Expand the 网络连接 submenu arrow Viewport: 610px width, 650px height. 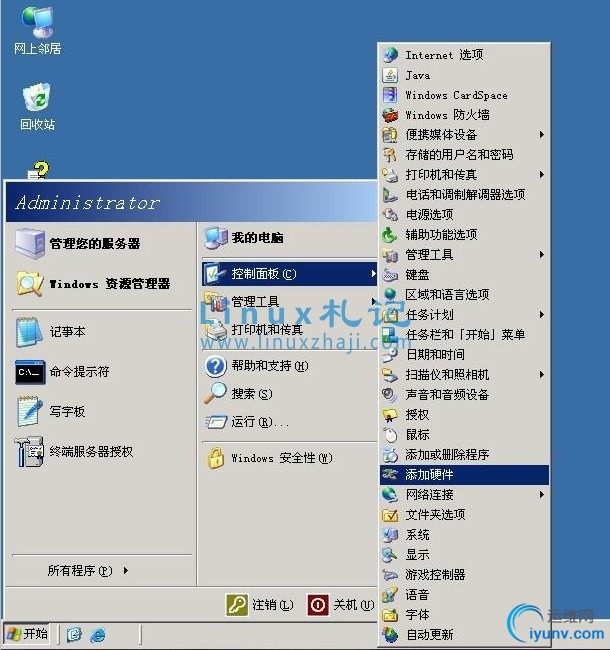[542, 495]
